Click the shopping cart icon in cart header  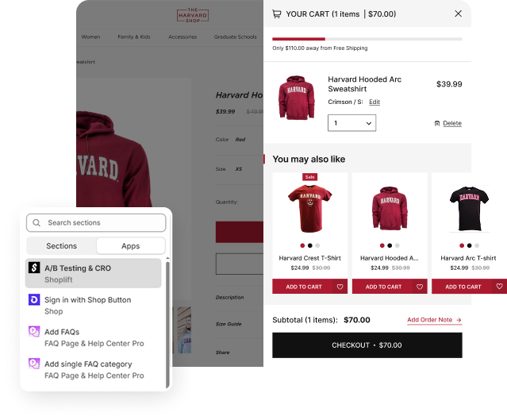pos(277,14)
